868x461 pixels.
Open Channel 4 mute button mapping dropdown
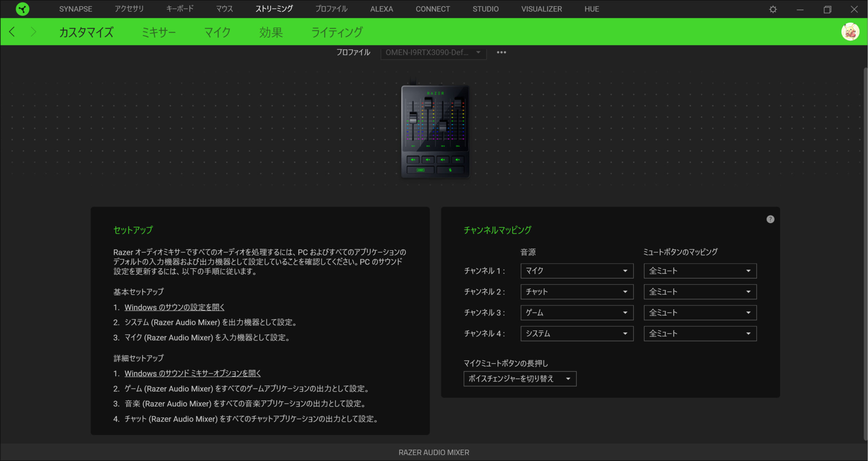(700, 334)
